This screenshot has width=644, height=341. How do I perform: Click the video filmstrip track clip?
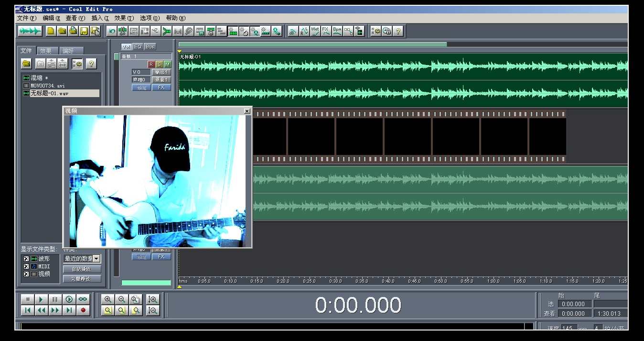click(x=409, y=137)
